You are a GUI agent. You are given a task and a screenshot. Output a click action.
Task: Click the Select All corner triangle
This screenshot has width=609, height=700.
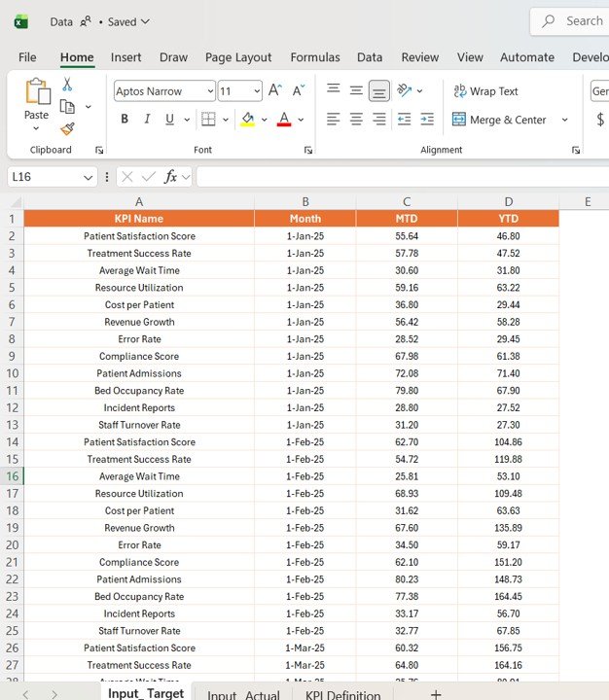[x=17, y=202]
